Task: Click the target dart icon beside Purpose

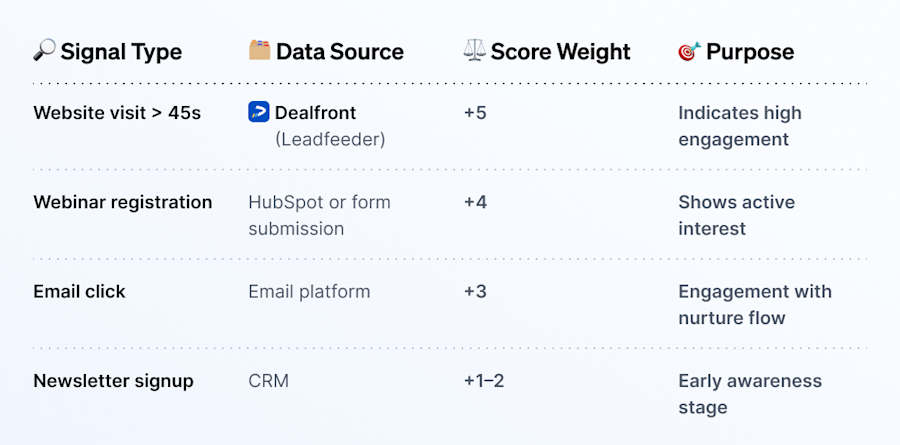Action: click(689, 51)
